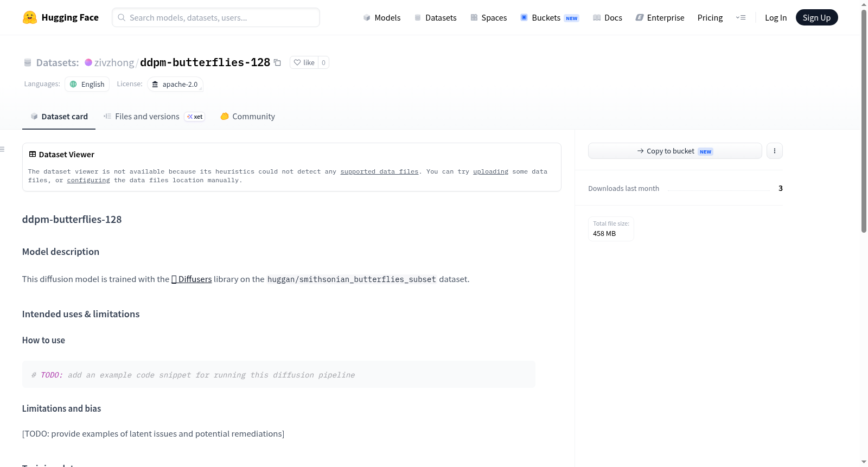Image resolution: width=868 pixels, height=467 pixels.
Task: Open Docs from the top navigation
Action: point(608,17)
